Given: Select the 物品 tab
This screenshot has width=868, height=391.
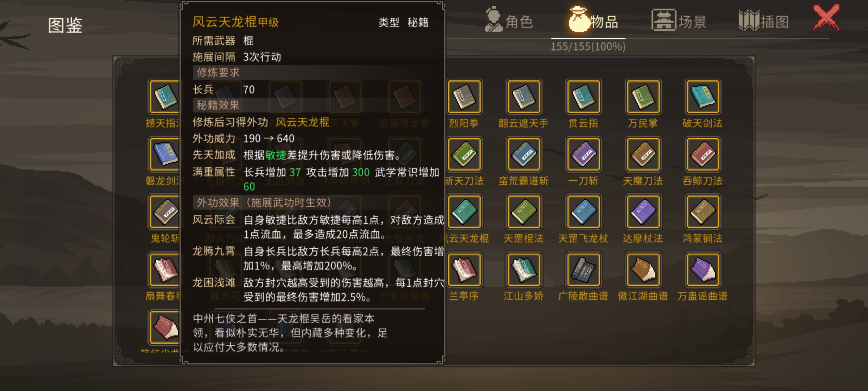Looking at the screenshot, I should click(x=594, y=21).
